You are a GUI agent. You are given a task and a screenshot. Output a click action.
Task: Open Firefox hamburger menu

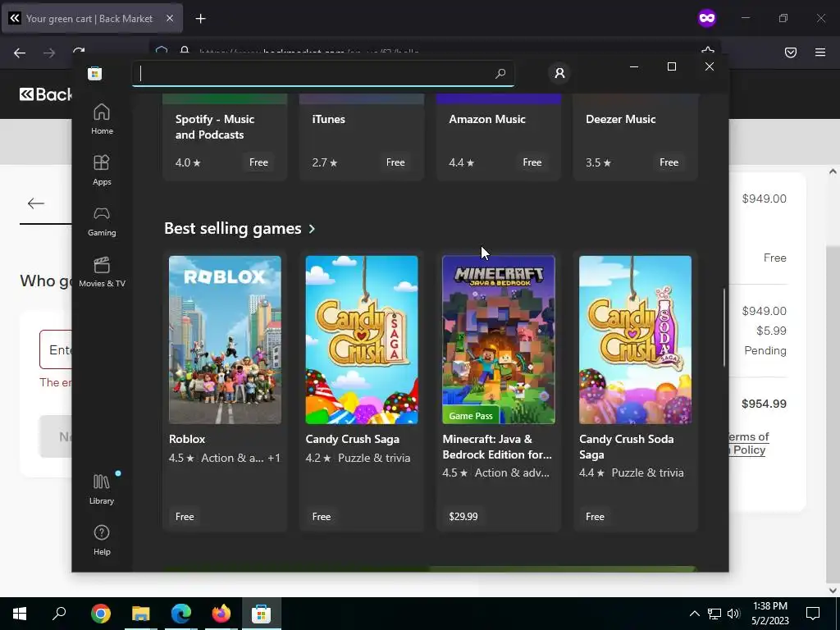coord(820,52)
